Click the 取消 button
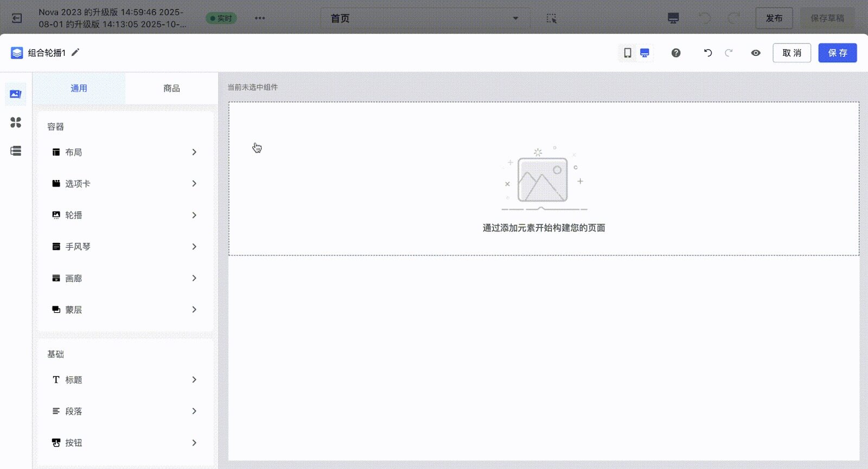The width and height of the screenshot is (868, 469). coord(792,53)
